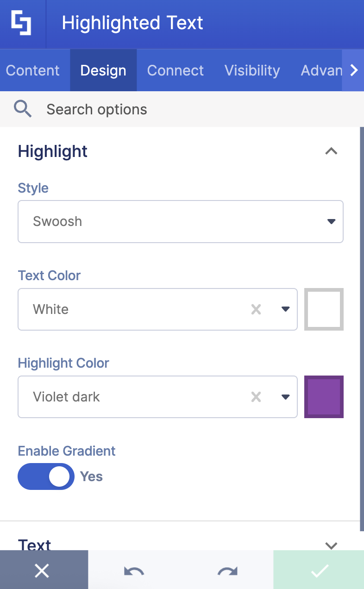Collapse the Highlight section
The width and height of the screenshot is (364, 589).
(x=332, y=151)
